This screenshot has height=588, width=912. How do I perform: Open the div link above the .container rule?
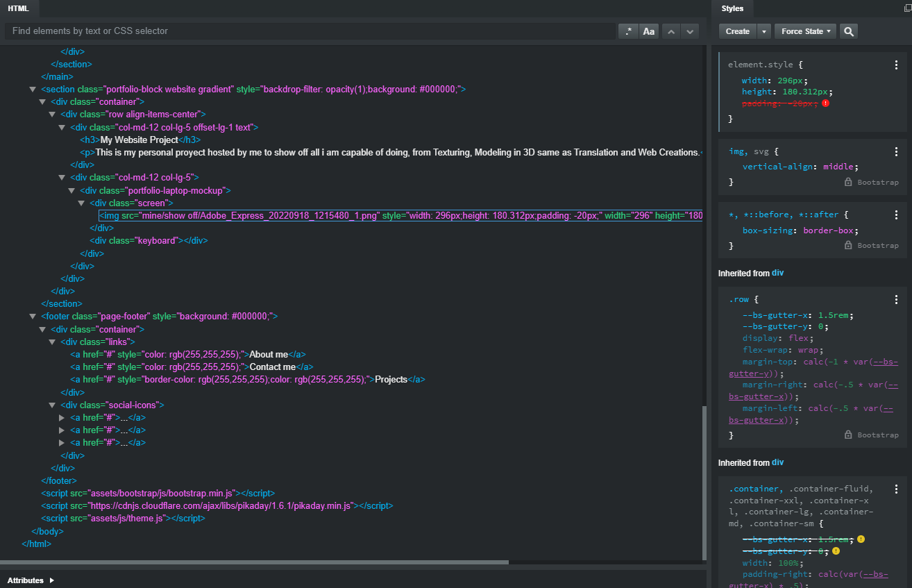pos(777,462)
